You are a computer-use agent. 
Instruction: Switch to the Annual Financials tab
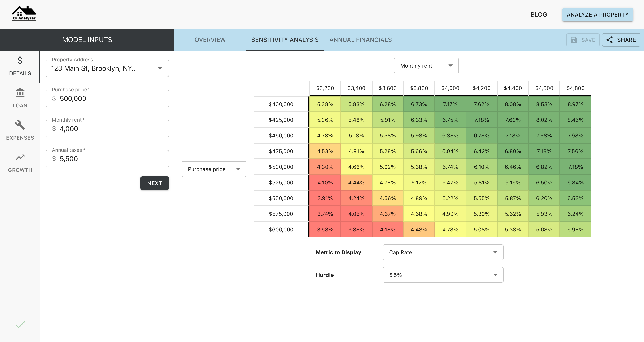tap(360, 40)
